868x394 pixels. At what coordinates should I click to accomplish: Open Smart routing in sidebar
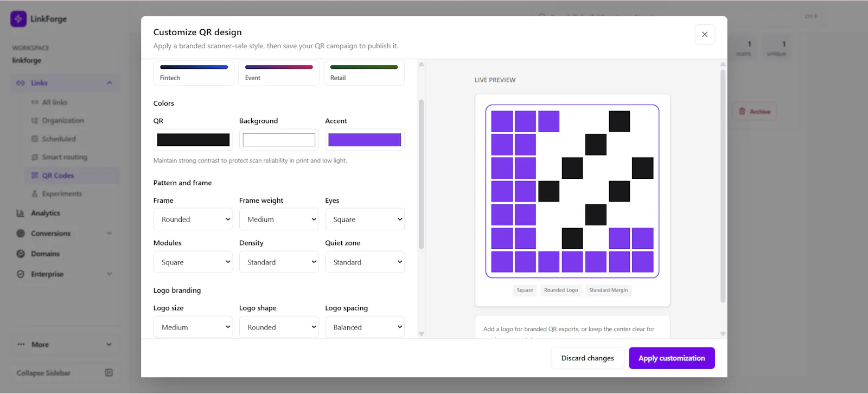click(x=65, y=157)
